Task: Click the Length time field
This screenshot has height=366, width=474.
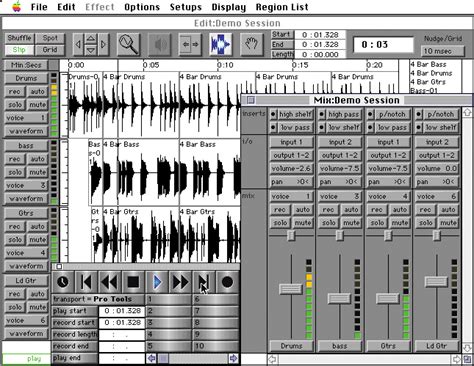Action: 320,54
